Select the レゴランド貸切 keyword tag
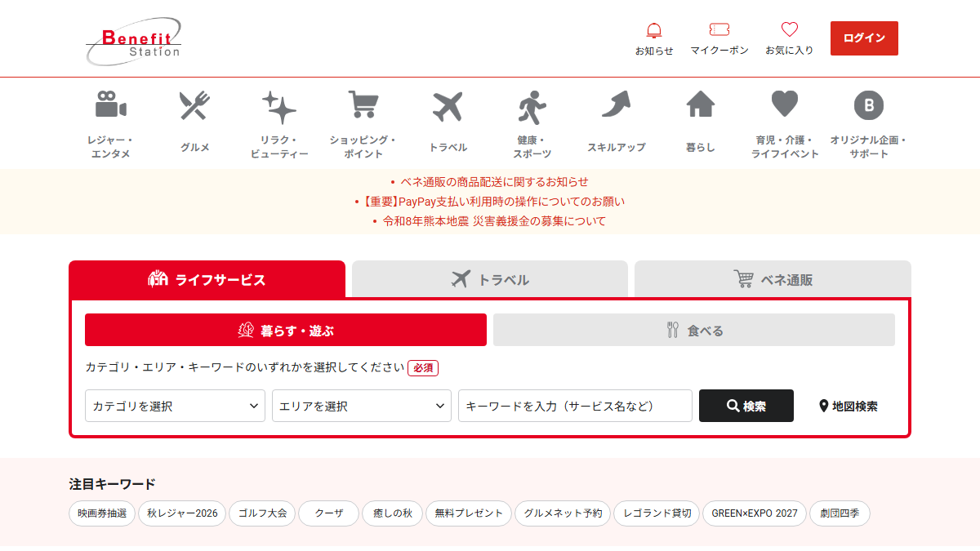The width and height of the screenshot is (980, 551). pyautogui.click(x=657, y=513)
